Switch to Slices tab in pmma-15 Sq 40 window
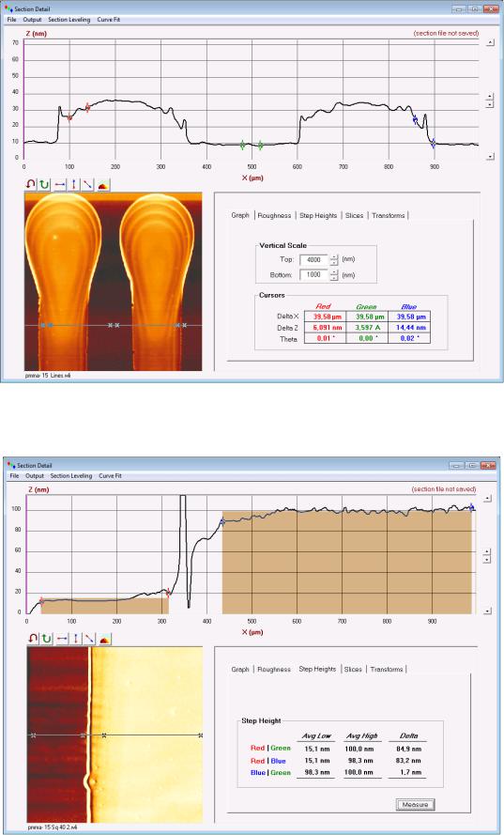This screenshot has width=504, height=835. click(353, 670)
